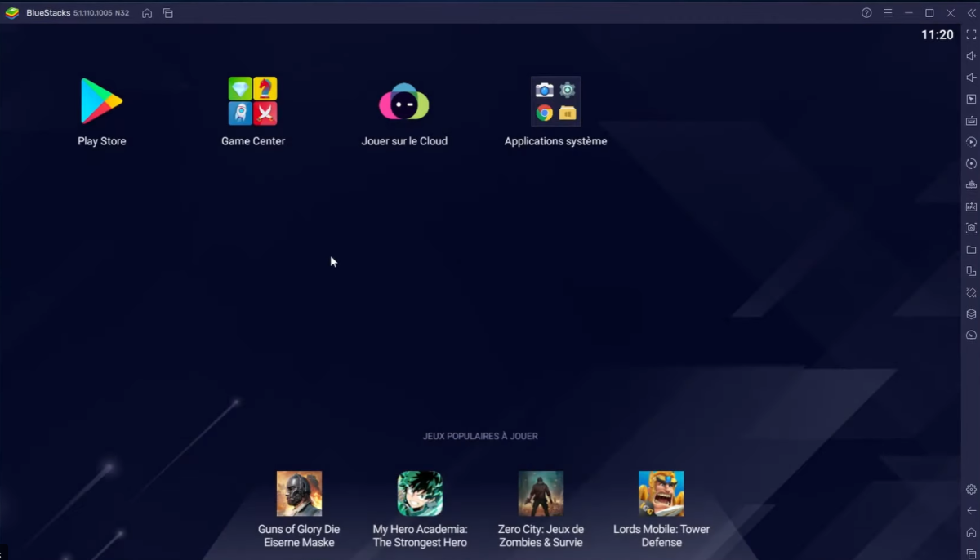The width and height of the screenshot is (980, 560).
Task: Click the help question mark
Action: click(x=865, y=12)
